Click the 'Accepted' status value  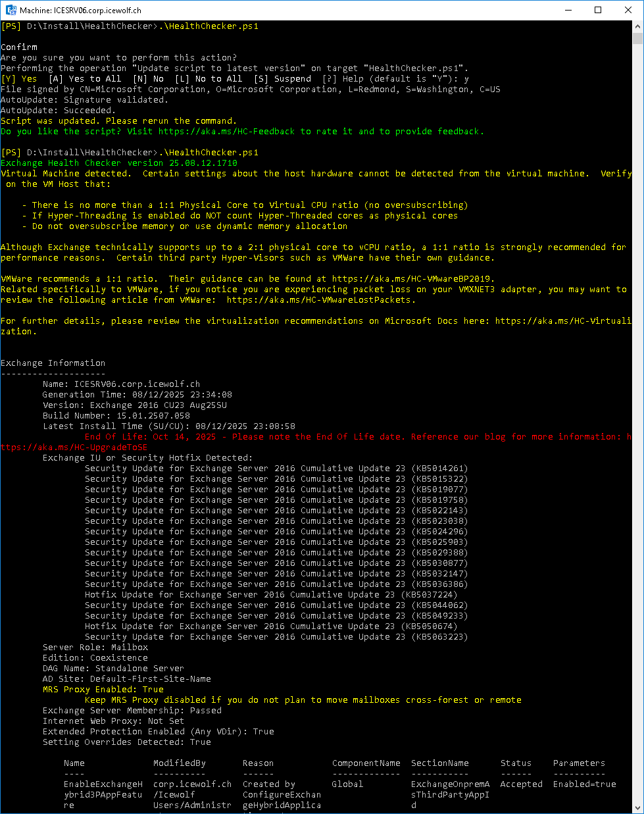click(x=522, y=784)
